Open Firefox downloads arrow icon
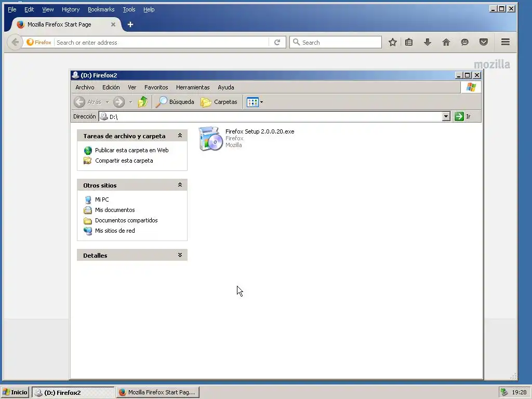The width and height of the screenshot is (532, 399). point(428,42)
